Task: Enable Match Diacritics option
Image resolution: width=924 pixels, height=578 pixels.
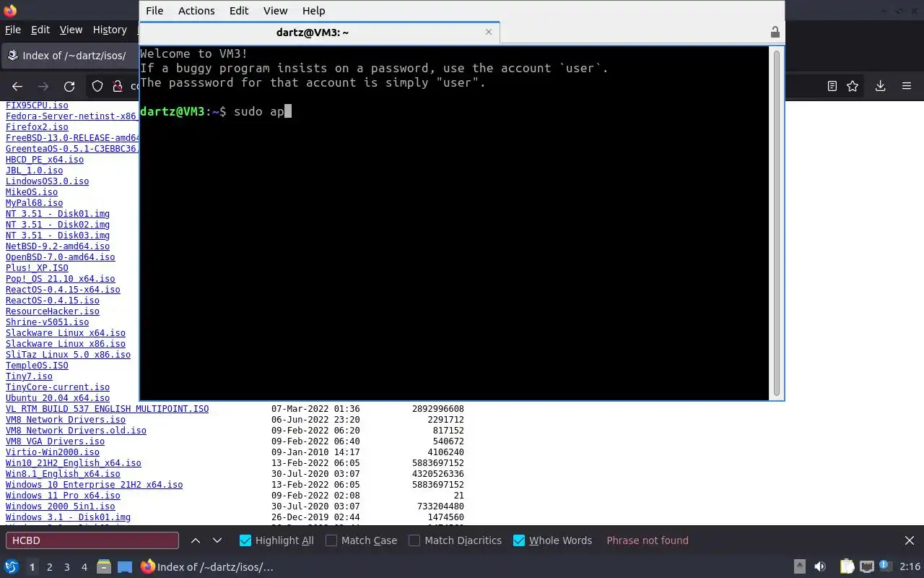Action: [455, 540]
